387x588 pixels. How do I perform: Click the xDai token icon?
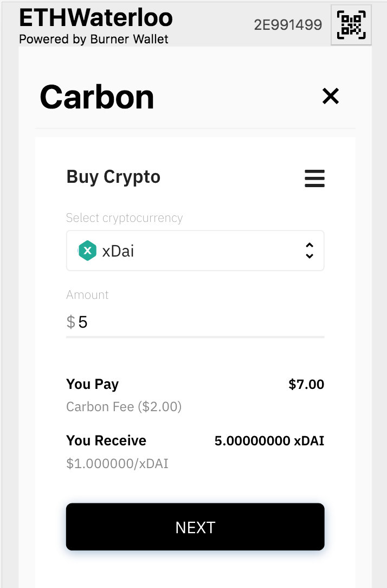[87, 250]
